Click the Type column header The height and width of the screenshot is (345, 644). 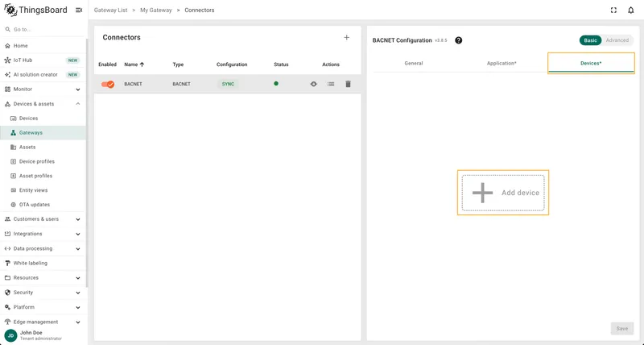coord(178,64)
